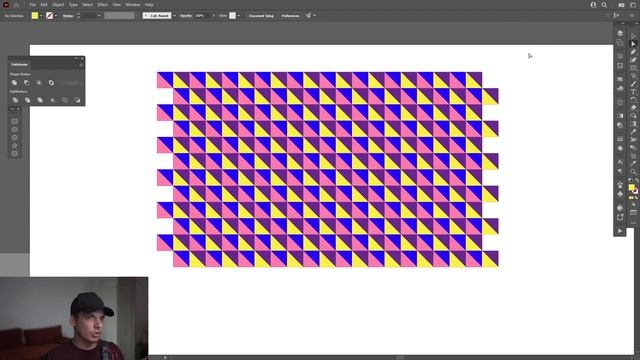Adjust the stroke weight stepper arrows

pyautogui.click(x=78, y=16)
